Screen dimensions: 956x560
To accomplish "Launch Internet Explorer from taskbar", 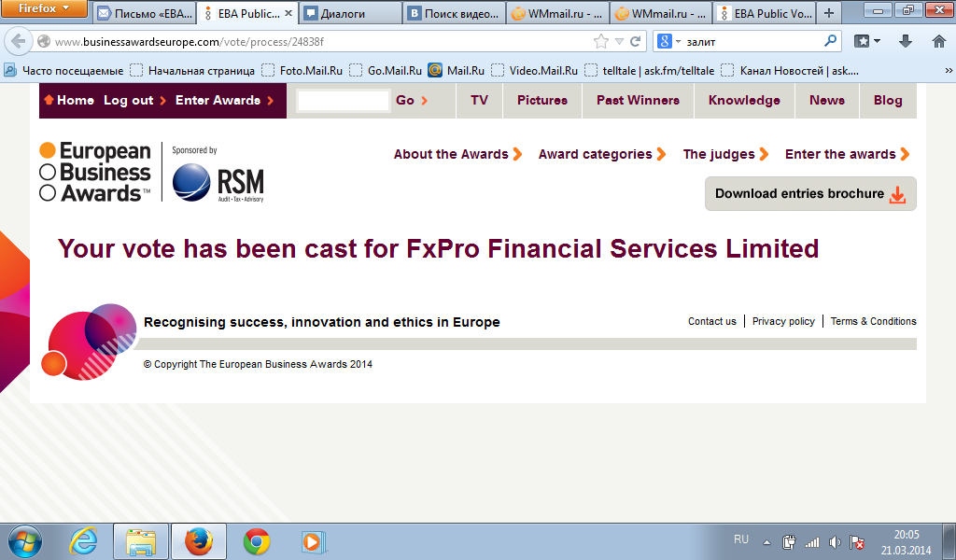I will click(x=83, y=541).
